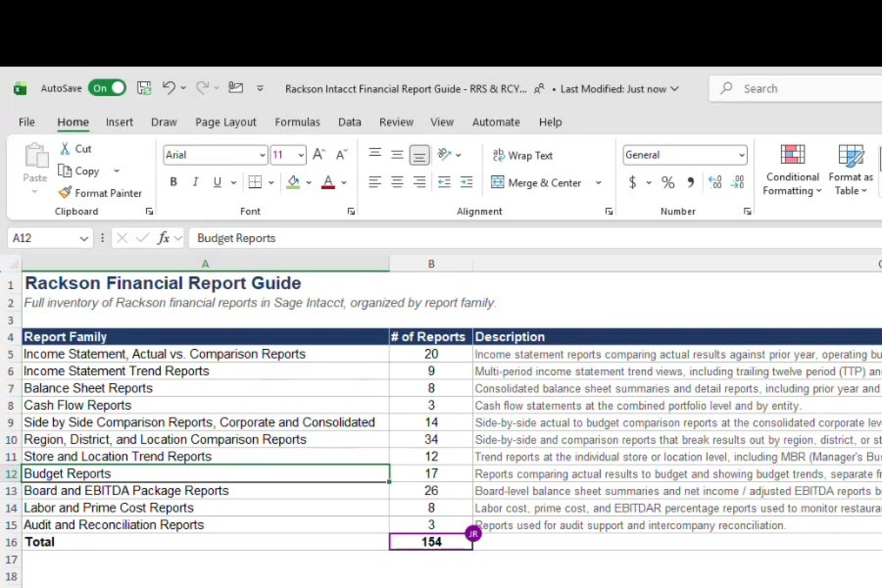The width and height of the screenshot is (882, 588).
Task: Click the Insert Function fx icon
Action: pyautogui.click(x=164, y=238)
